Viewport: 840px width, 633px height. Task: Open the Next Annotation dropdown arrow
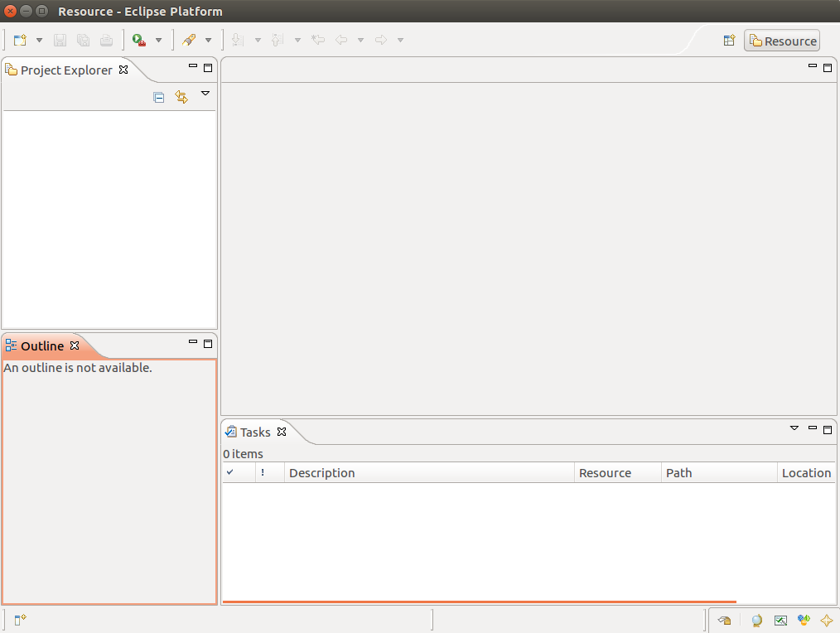[258, 41]
